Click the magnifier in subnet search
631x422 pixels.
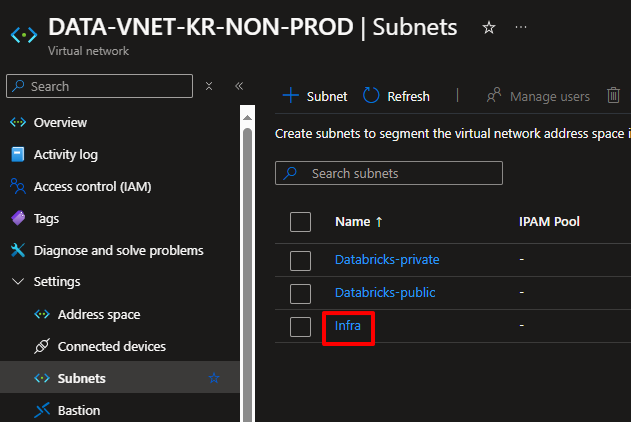(x=290, y=173)
